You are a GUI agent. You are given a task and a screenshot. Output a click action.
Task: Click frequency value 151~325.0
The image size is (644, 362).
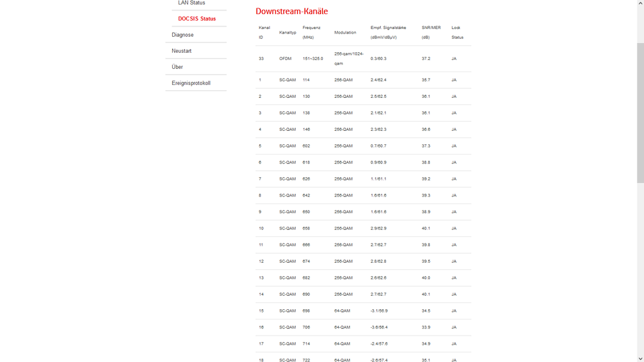[x=313, y=59]
